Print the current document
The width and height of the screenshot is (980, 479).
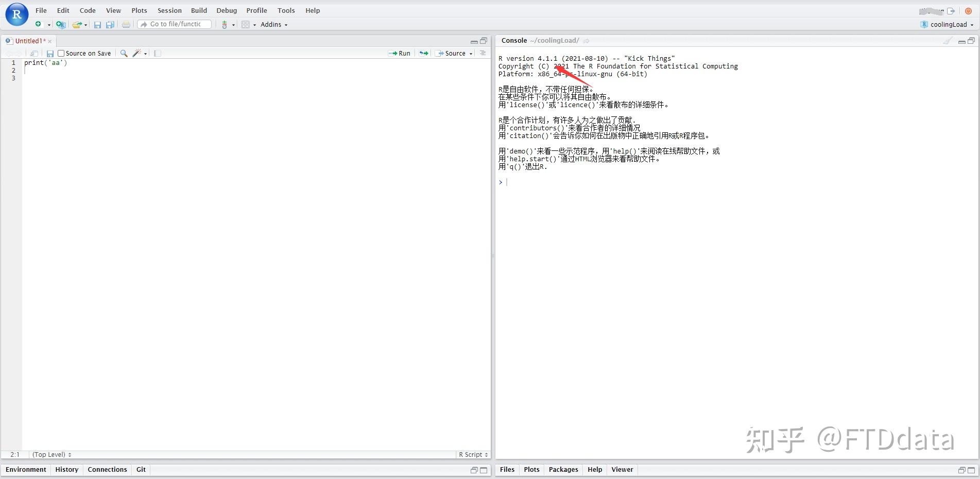pos(126,24)
